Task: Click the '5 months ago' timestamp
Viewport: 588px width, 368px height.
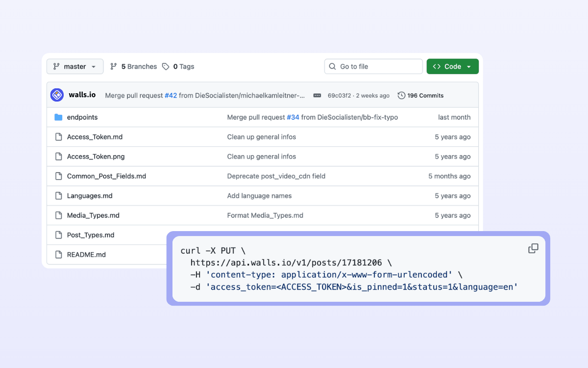Action: [449, 176]
